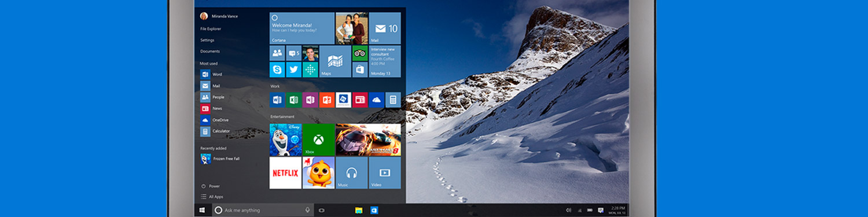Open OneDrive in Most used list
868x217 pixels.
[x=214, y=120]
